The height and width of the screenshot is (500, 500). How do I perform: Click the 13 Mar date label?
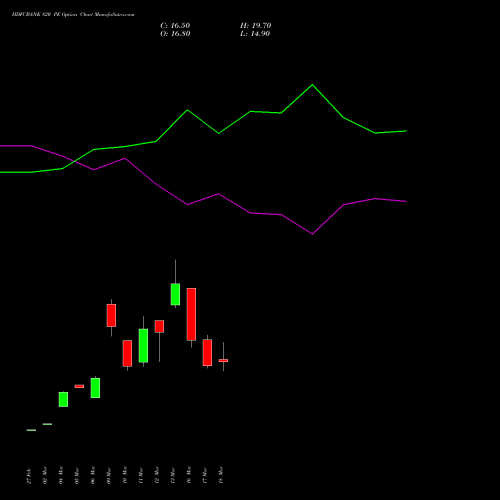(x=173, y=475)
